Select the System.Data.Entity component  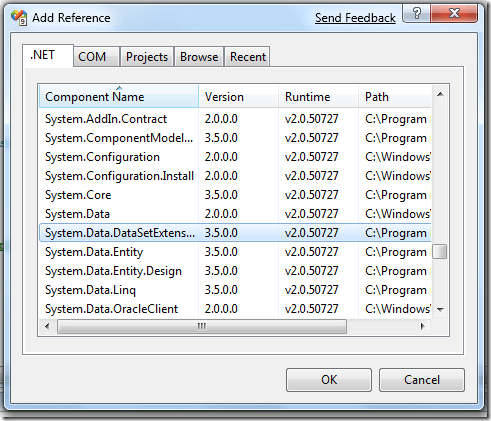[x=235, y=252]
